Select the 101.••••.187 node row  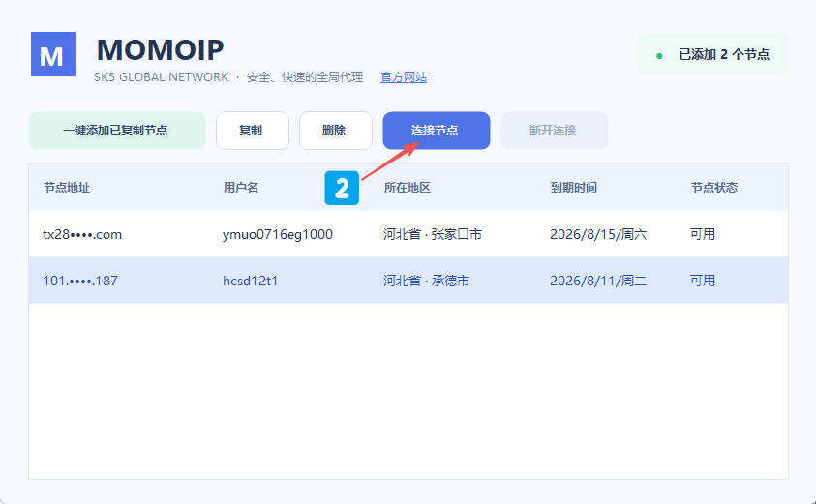(408, 281)
